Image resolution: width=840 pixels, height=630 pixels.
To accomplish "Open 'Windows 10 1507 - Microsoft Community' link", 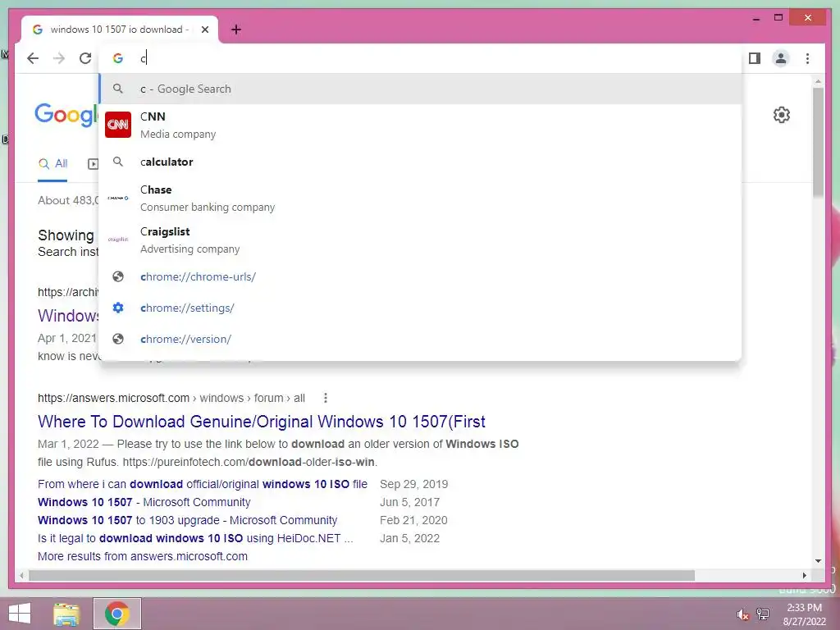I will click(x=144, y=503).
